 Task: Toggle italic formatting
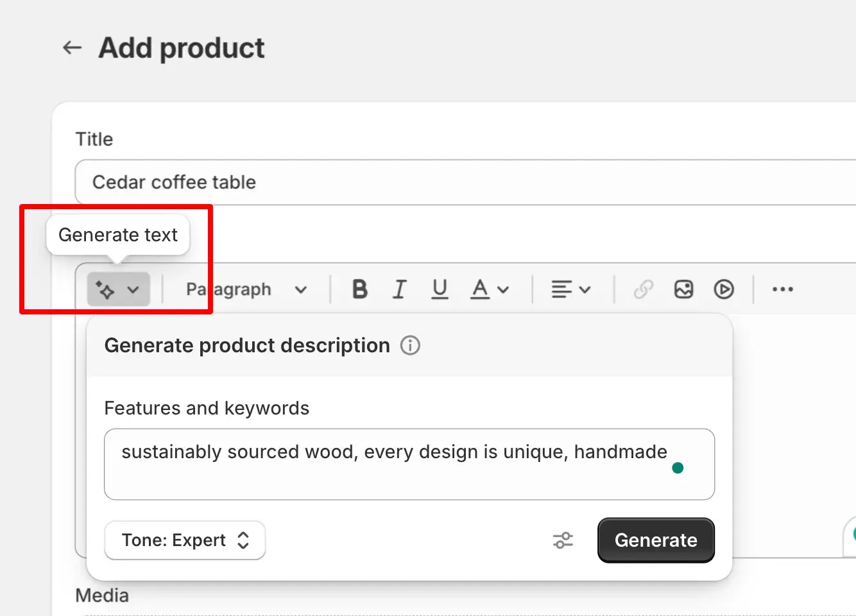pos(400,289)
